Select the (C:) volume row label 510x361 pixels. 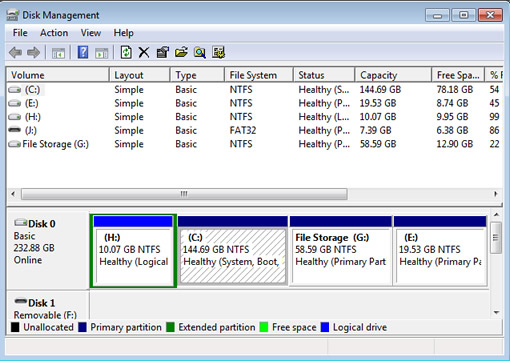32,90
